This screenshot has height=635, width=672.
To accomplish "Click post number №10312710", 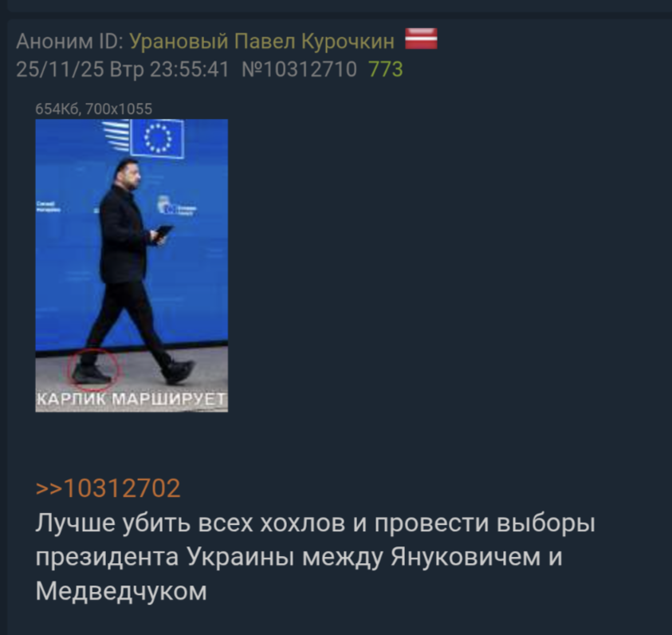I will coord(299,69).
